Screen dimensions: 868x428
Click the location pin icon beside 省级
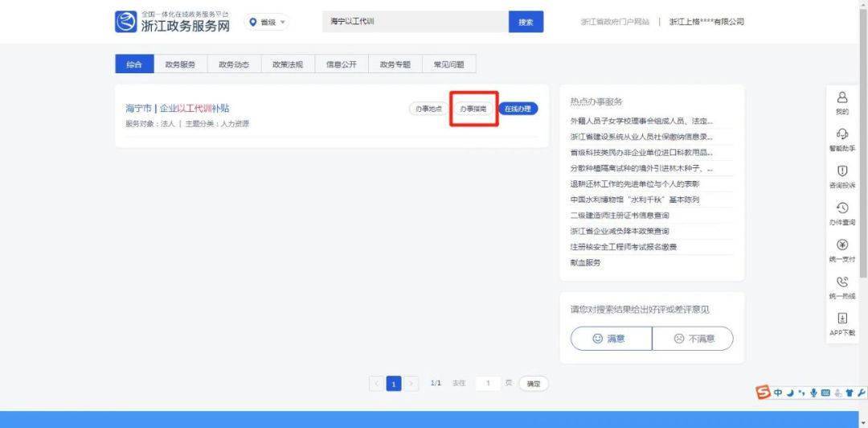tap(253, 23)
